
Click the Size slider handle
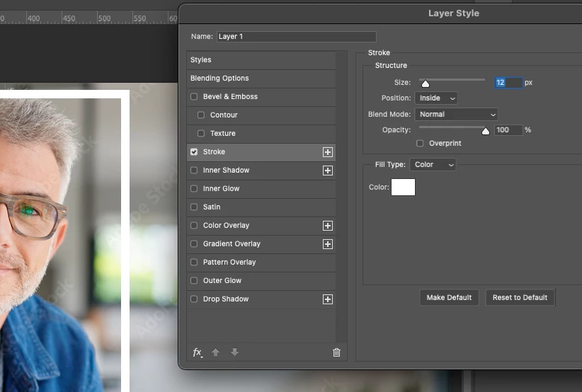426,83
